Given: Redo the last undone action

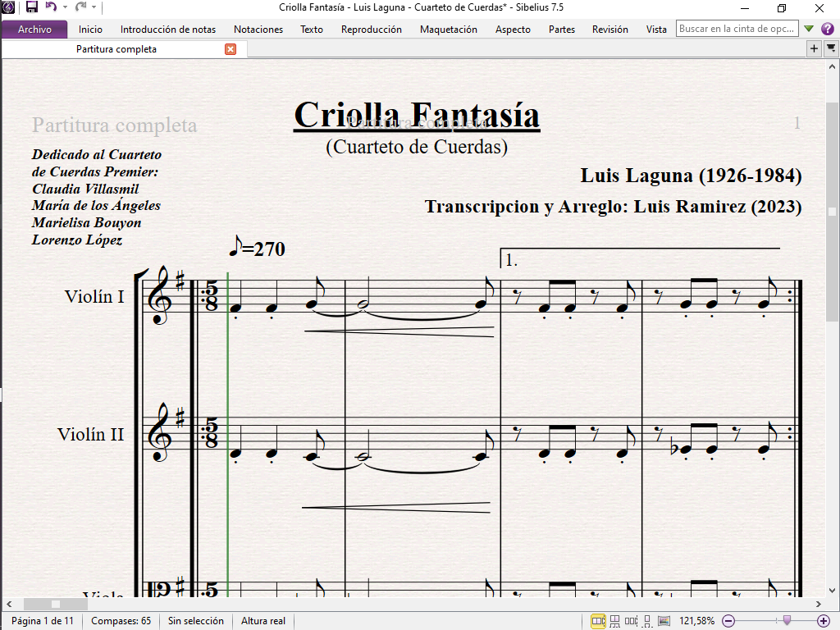Looking at the screenshot, I should point(81,7).
